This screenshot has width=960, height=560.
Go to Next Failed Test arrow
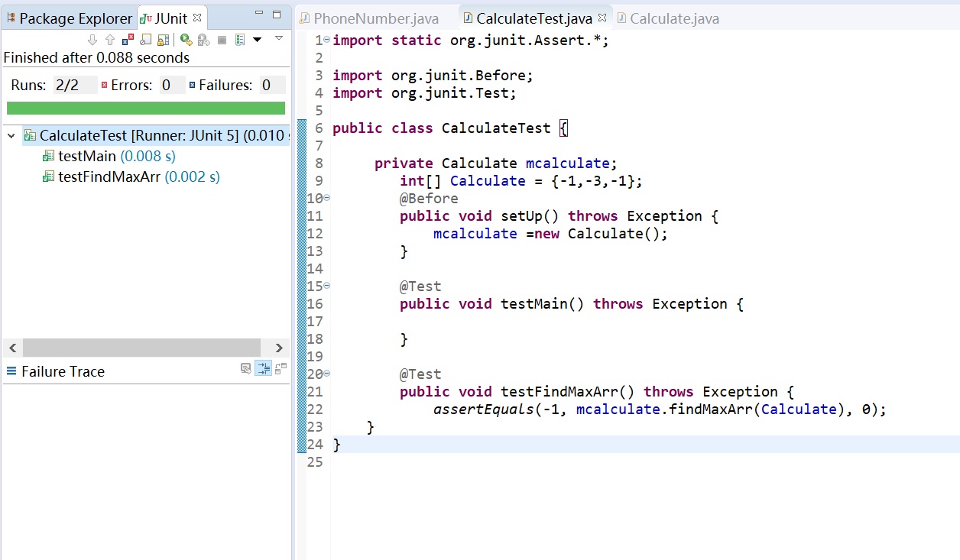point(92,40)
